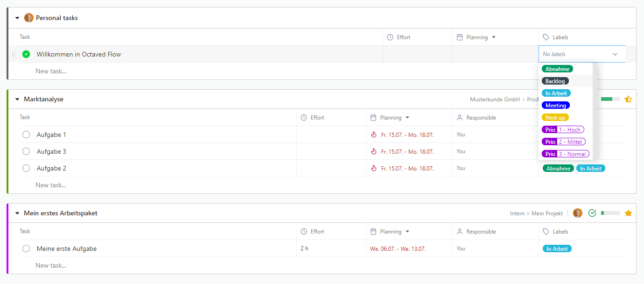Select the Backlog label from the list
644x284 pixels.
point(555,81)
